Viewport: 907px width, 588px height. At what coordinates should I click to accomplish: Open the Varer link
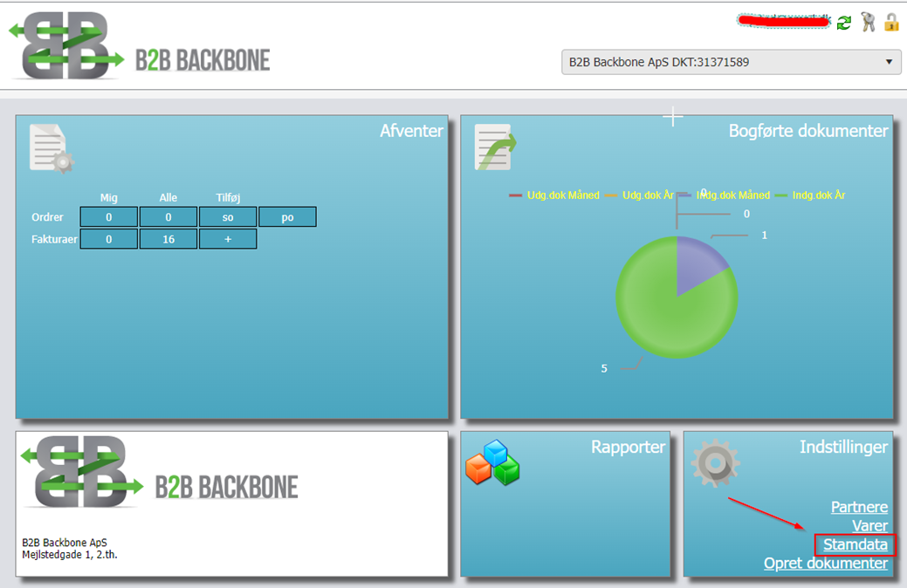tap(869, 525)
